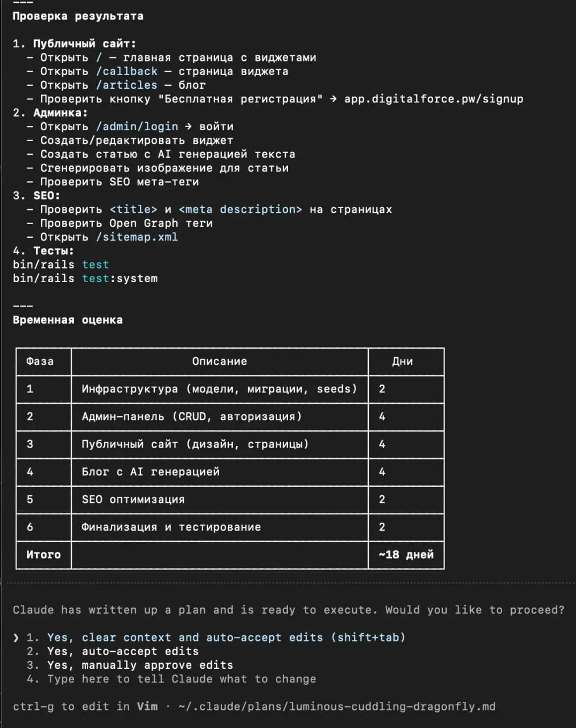576x728 pixels.
Task: Open the luminous-cuddling-dragonfly.md plan path
Action: (336, 706)
